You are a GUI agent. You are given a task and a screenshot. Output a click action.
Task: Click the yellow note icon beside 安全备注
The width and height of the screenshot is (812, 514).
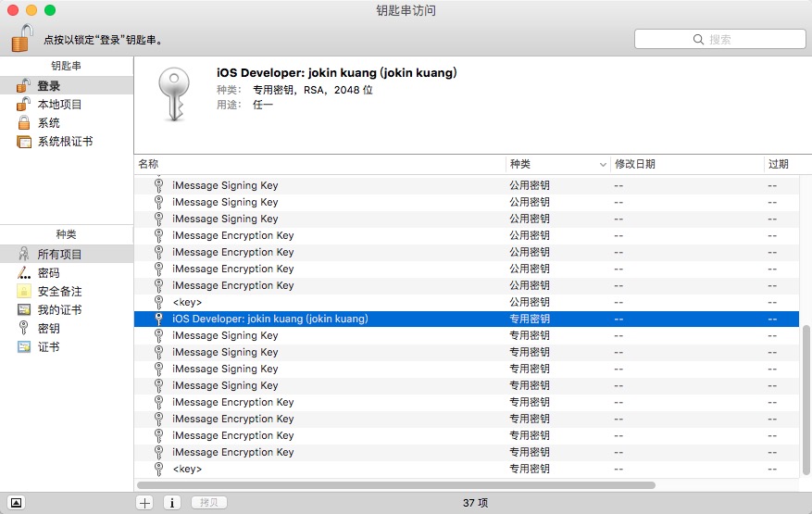coord(24,291)
